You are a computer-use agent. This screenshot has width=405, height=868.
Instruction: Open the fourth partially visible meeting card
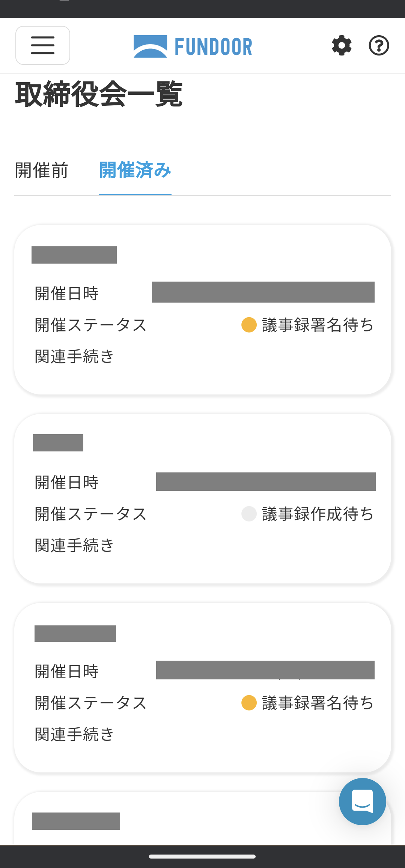click(x=76, y=821)
